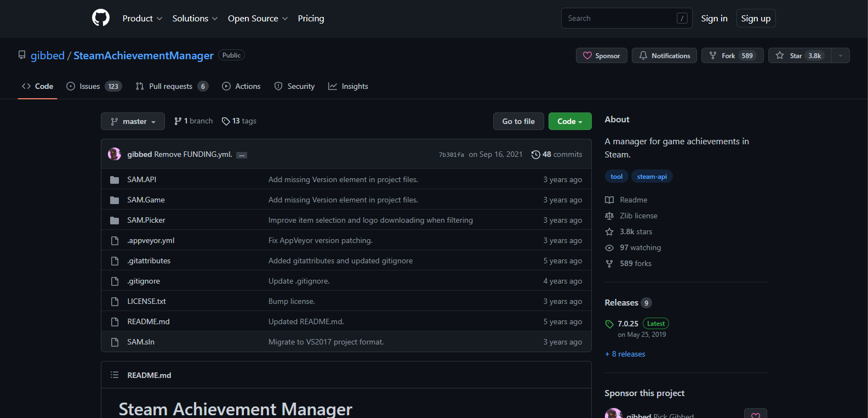Open the master branch dropdown
Viewport: 868px width, 418px height.
[133, 121]
